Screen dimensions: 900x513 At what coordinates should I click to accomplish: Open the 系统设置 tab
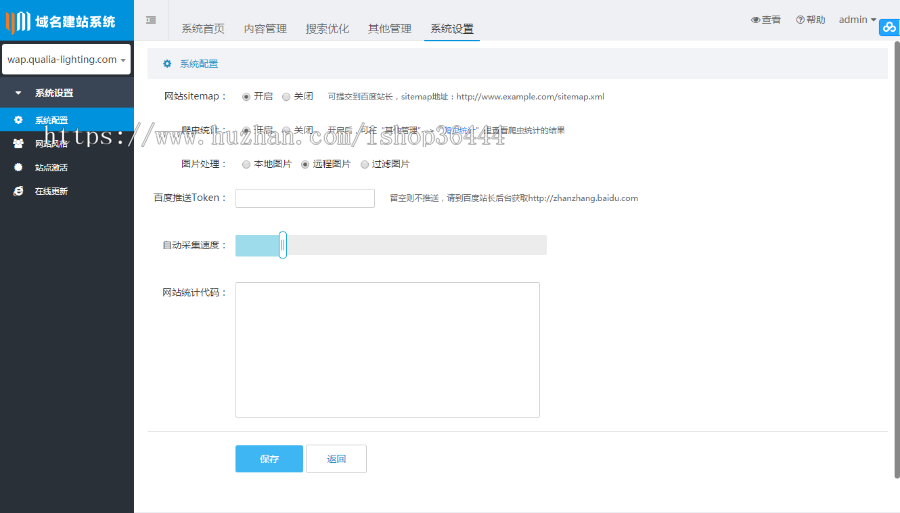coord(452,29)
